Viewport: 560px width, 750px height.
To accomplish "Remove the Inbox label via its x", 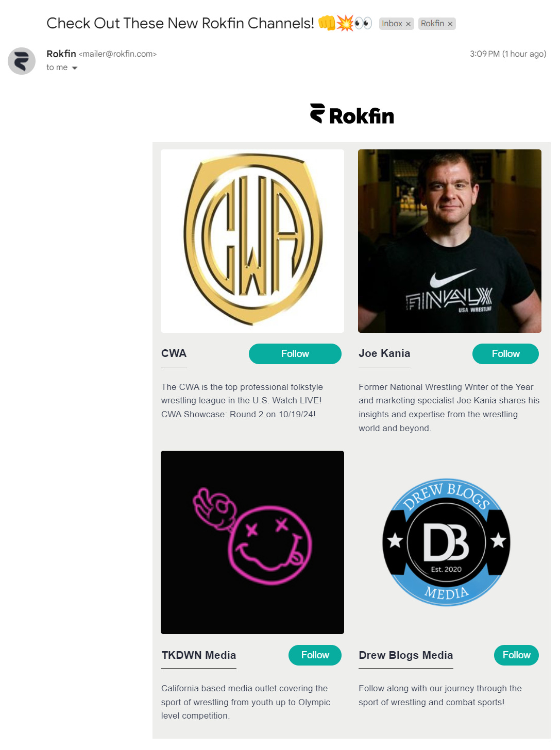I will (x=408, y=24).
